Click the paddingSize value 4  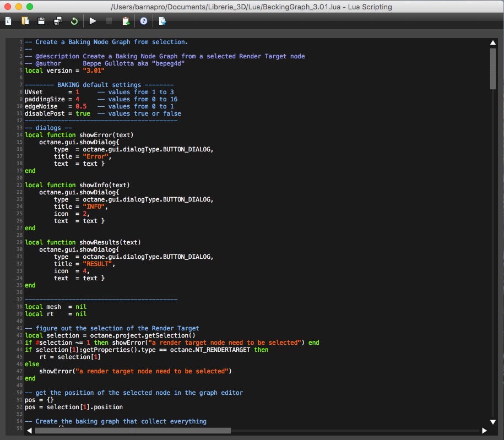pyautogui.click(x=78, y=99)
